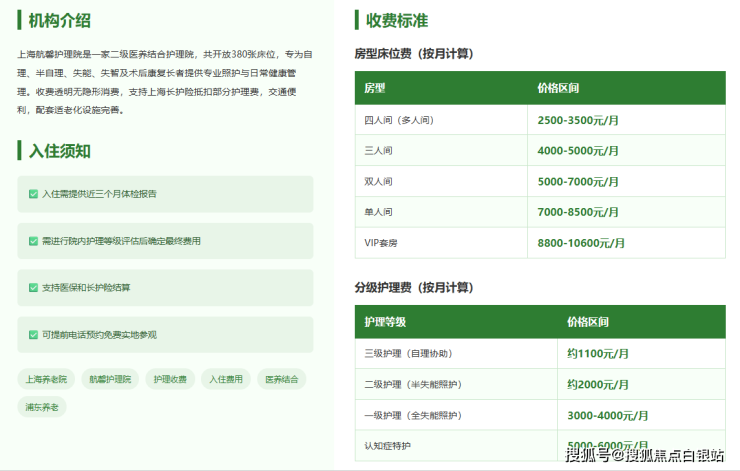Image resolution: width=740 pixels, height=471 pixels.
Task: Click the price 3000-4000元/月
Action: coord(607,415)
